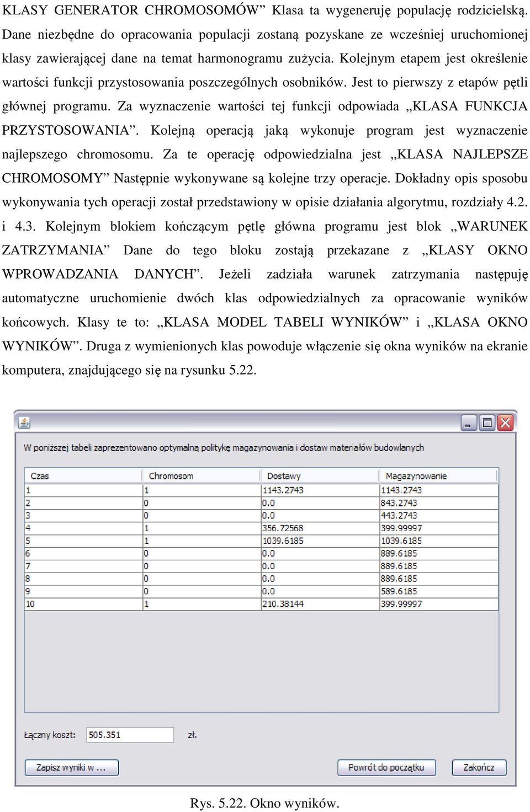Select Magazynowanie cell 889.6185 in row 6
The width and height of the screenshot is (530, 812).
pyautogui.click(x=439, y=553)
